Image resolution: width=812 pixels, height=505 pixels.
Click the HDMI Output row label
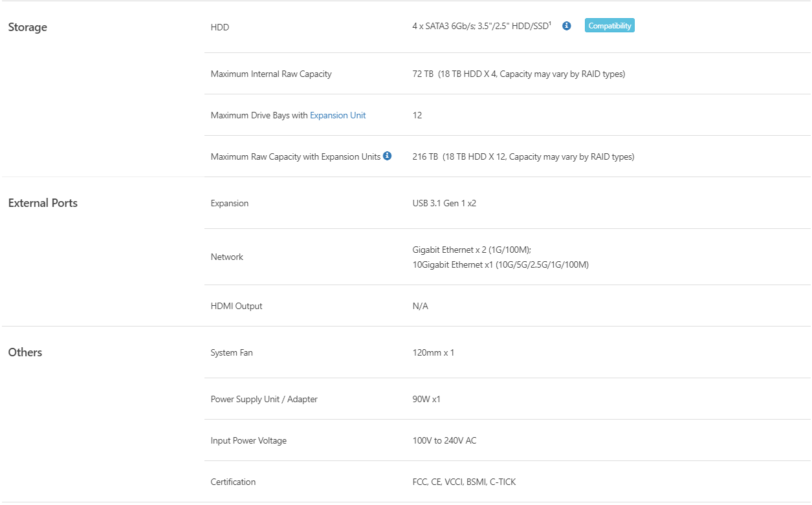coord(236,306)
